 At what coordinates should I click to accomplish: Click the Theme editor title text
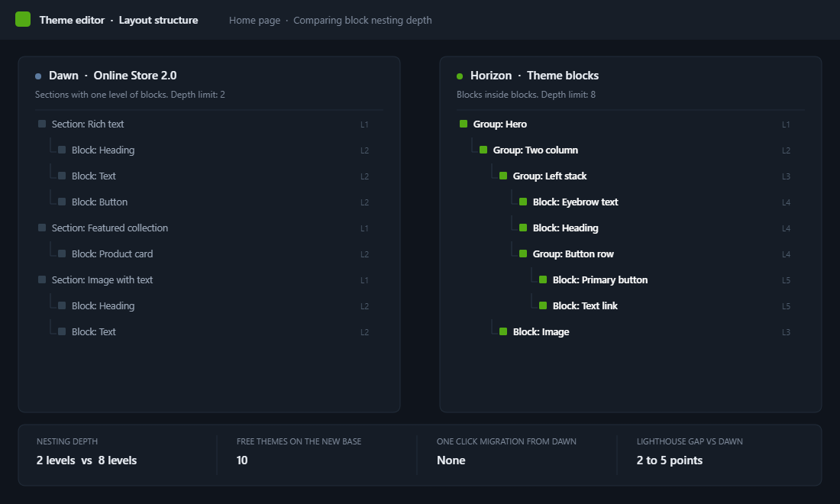tap(72, 20)
